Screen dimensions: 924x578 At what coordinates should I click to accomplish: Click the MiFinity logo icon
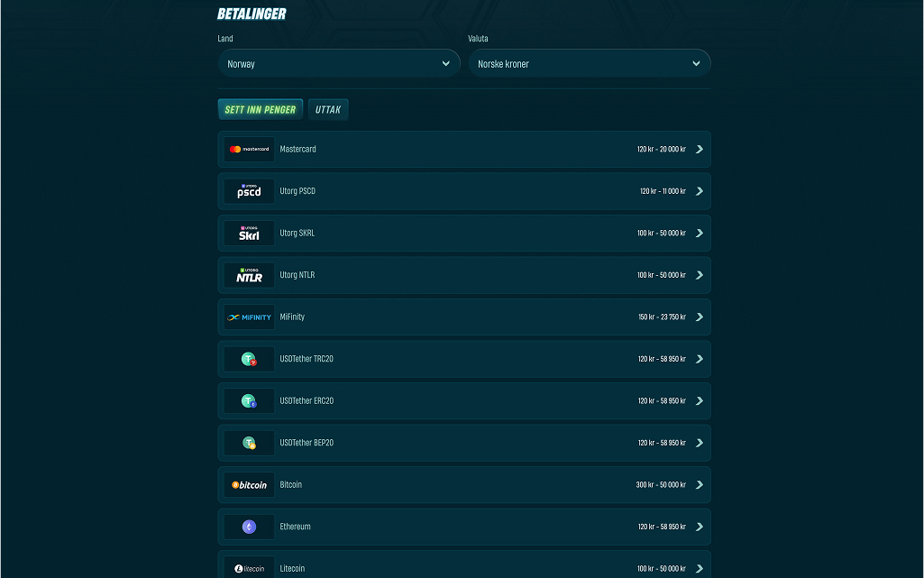click(249, 317)
